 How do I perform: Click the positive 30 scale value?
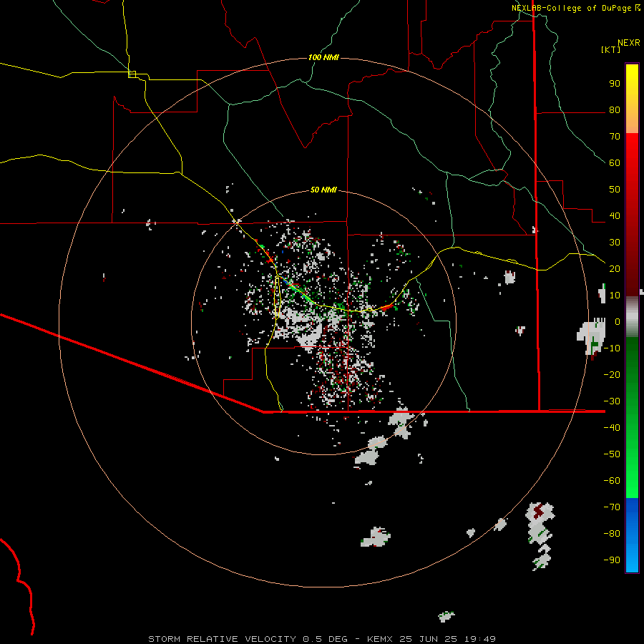tap(615, 243)
